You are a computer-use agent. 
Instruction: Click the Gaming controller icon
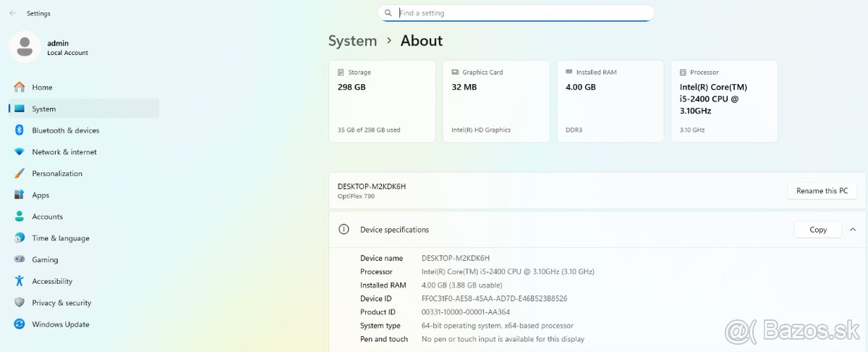click(x=20, y=259)
